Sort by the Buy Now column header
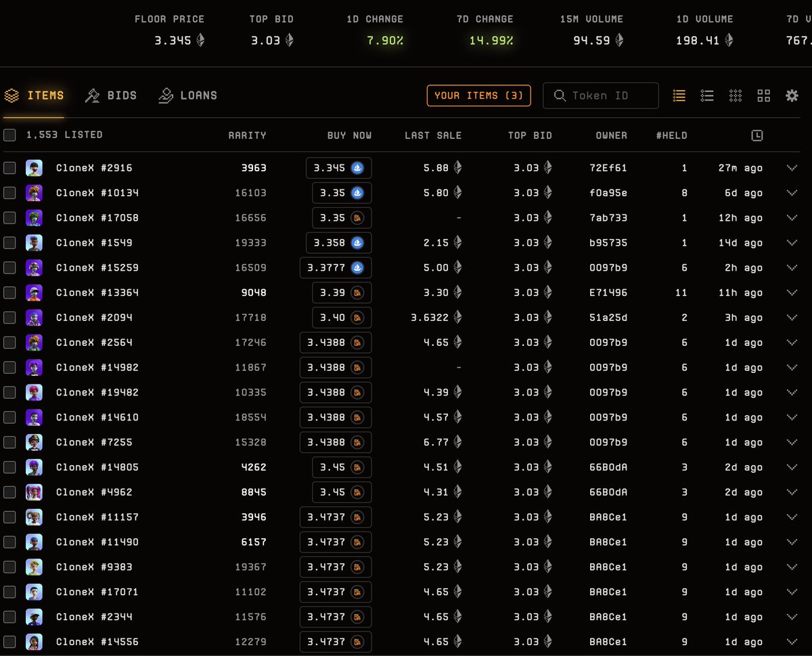The height and width of the screenshot is (656, 812). (x=349, y=135)
